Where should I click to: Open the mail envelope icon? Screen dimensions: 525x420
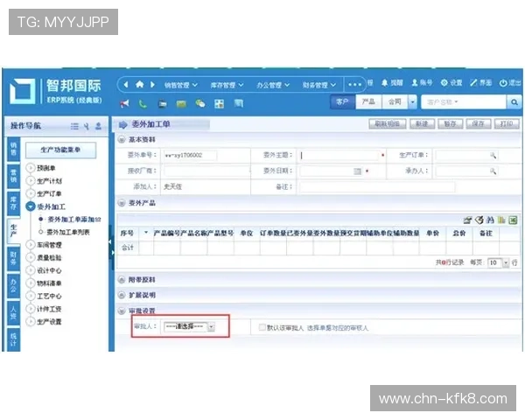click(181, 104)
